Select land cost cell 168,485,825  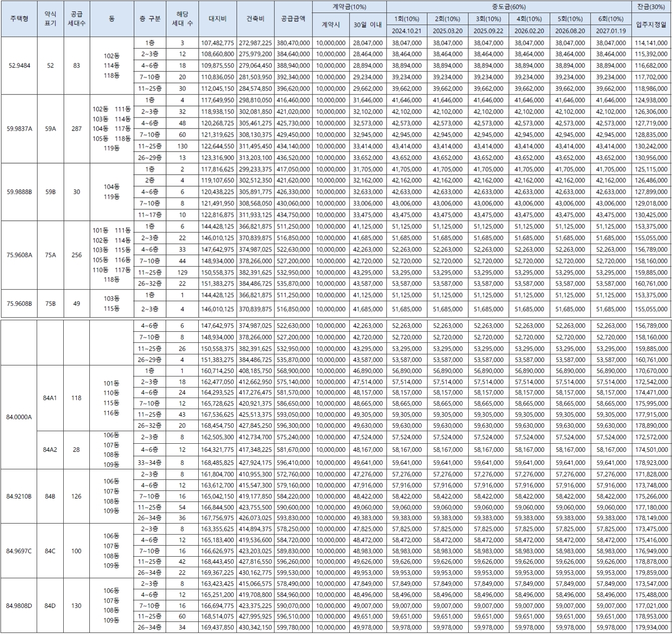pyautogui.click(x=217, y=462)
